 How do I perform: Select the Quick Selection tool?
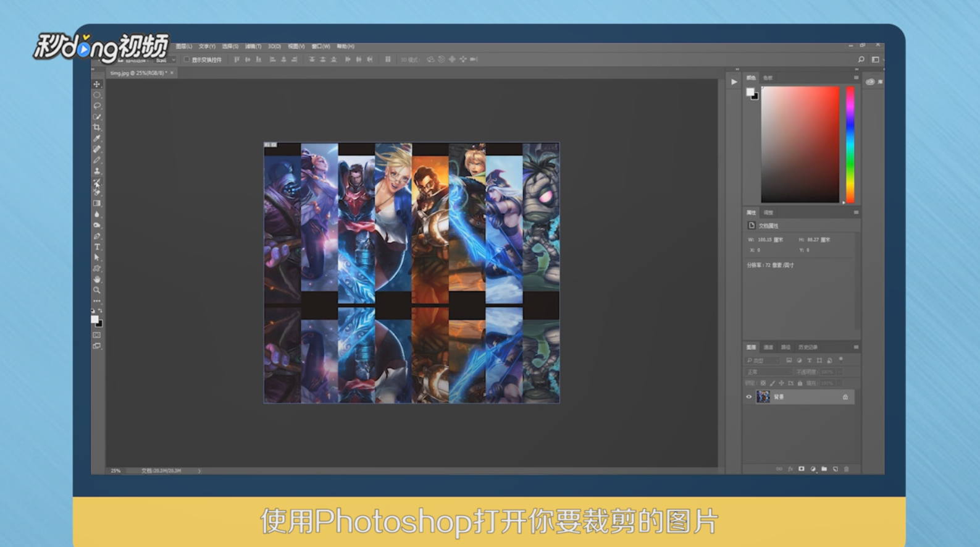(x=97, y=117)
